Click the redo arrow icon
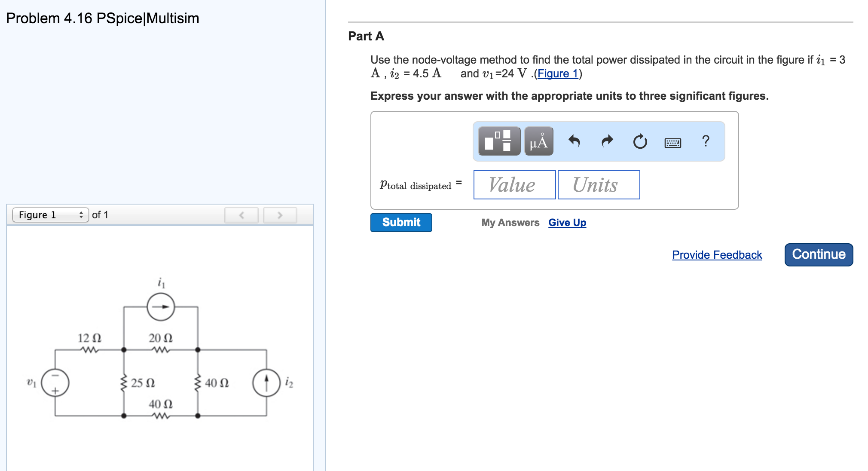The image size is (868, 471). 607,141
